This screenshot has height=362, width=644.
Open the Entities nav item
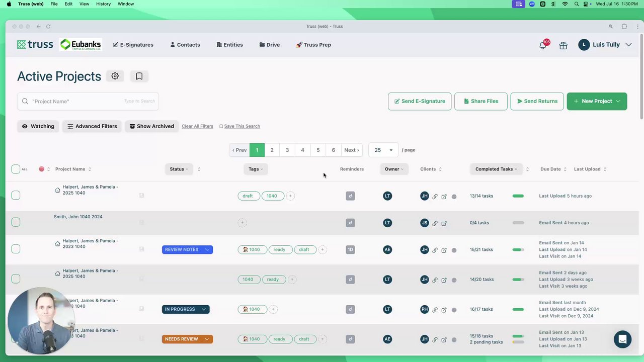point(229,45)
